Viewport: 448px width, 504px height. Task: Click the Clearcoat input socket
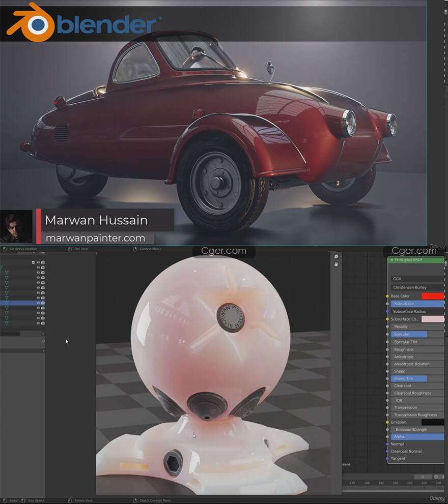click(387, 386)
